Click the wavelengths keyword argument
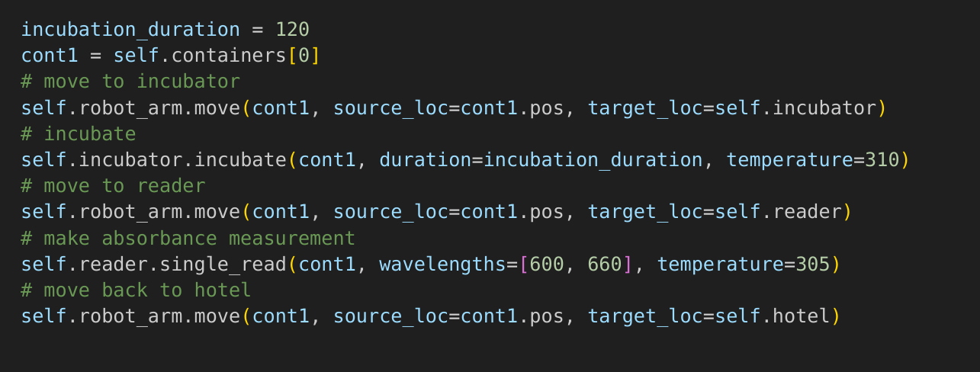Viewport: 980px width, 372px height. tap(442, 265)
